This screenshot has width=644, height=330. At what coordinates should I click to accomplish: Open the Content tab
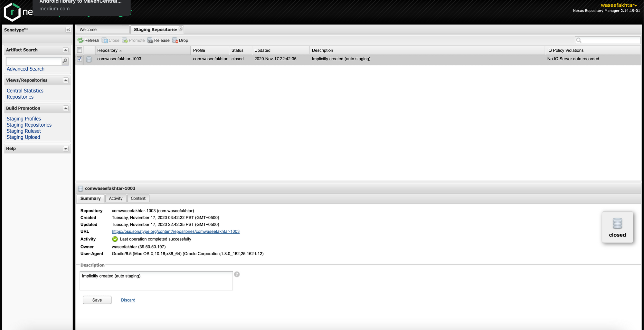pyautogui.click(x=138, y=199)
